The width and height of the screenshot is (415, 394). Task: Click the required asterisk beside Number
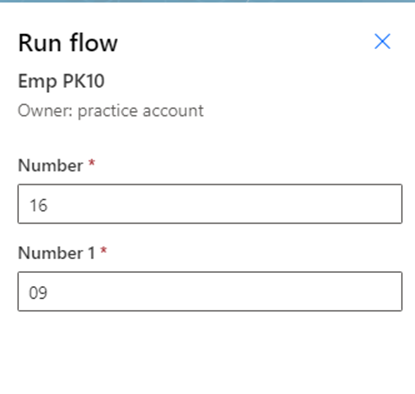click(x=92, y=163)
